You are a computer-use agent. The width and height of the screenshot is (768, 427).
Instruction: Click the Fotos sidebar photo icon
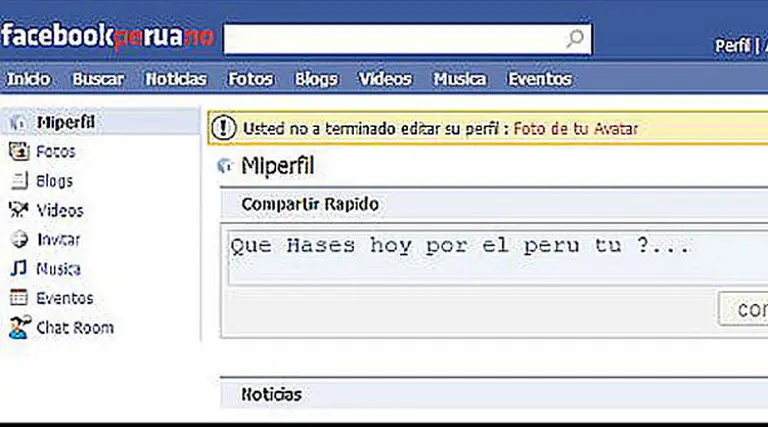(x=19, y=151)
